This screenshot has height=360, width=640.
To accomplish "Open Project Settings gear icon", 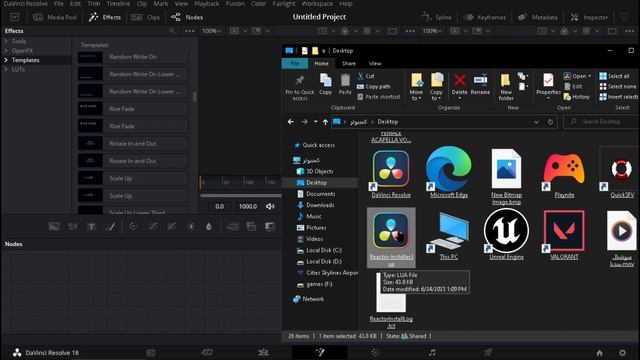I will pyautogui.click(x=622, y=353).
